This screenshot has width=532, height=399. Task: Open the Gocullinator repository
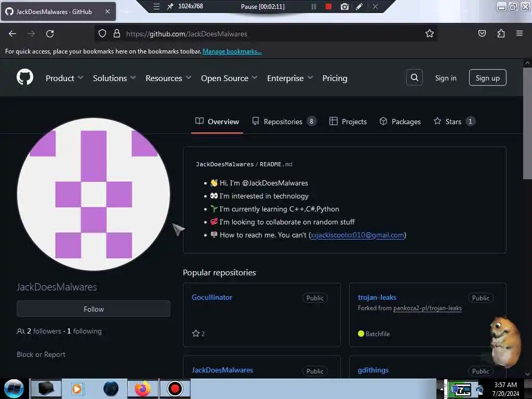pyautogui.click(x=212, y=297)
